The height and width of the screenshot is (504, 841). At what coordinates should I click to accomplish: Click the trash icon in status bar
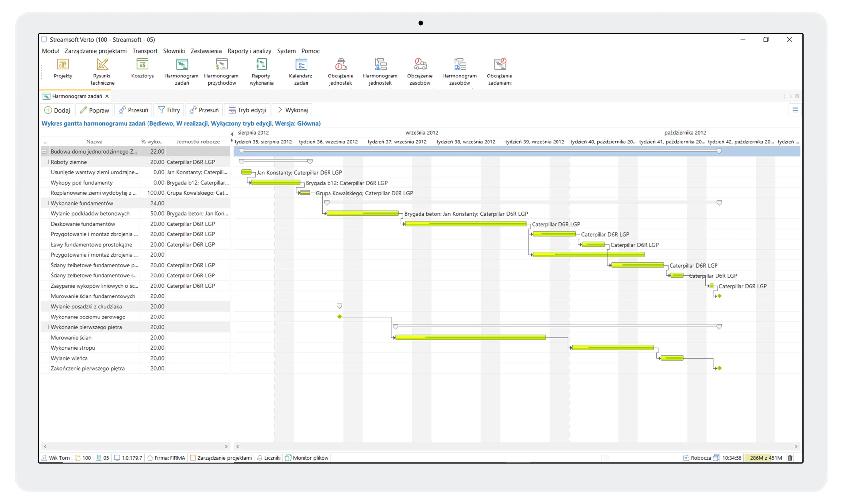(x=790, y=458)
